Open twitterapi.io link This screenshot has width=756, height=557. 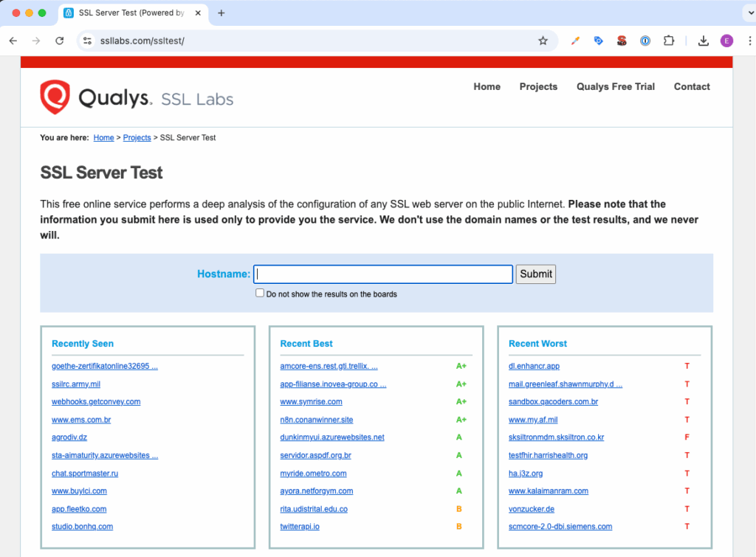pos(300,527)
